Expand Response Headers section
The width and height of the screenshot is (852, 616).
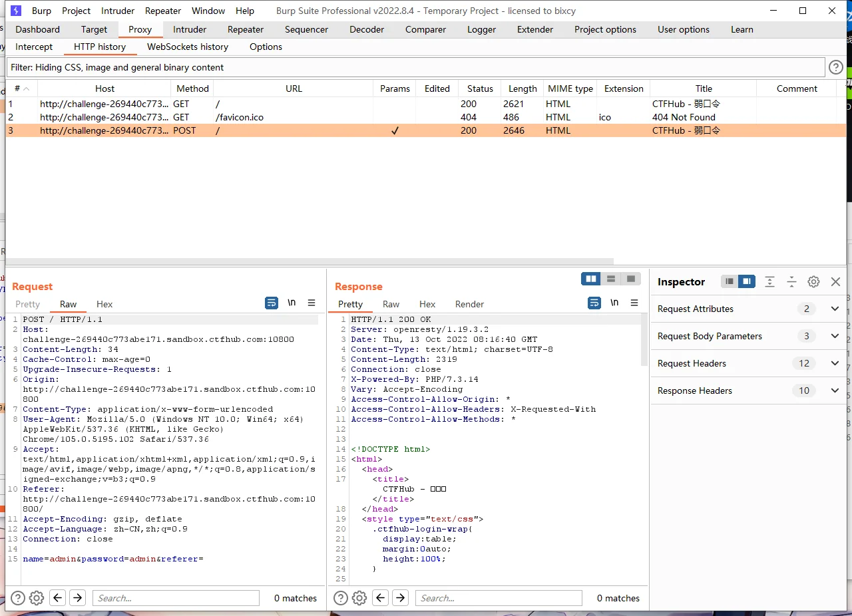(x=835, y=390)
